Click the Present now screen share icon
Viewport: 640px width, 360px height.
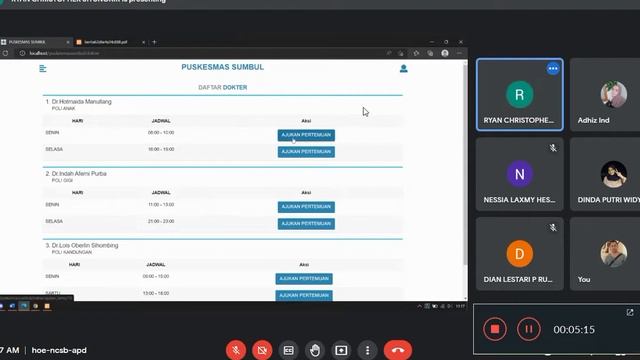[x=341, y=350]
